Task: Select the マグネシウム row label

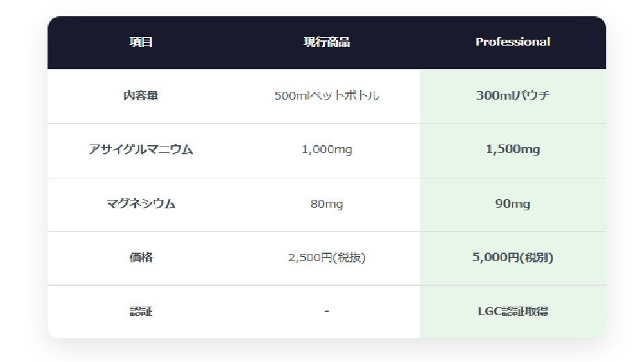Action: click(x=141, y=204)
